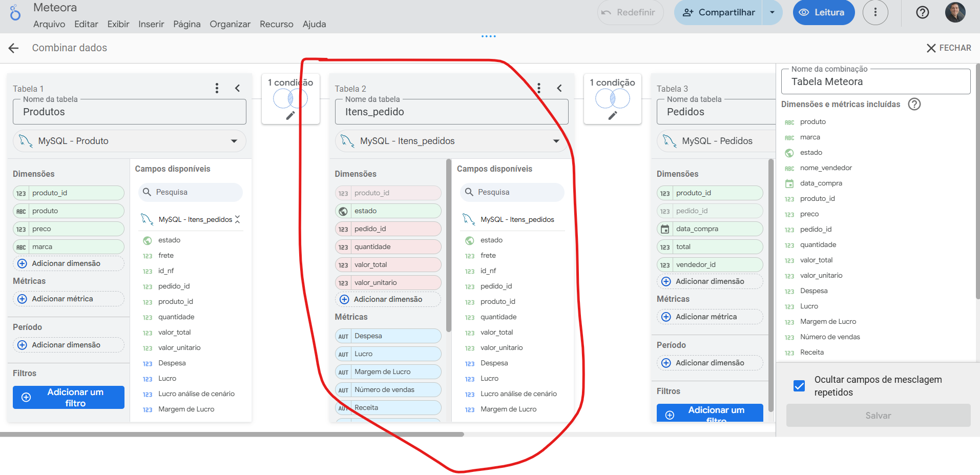
Task: Click Tabela 3 vertical scrollbar
Action: coord(771,285)
